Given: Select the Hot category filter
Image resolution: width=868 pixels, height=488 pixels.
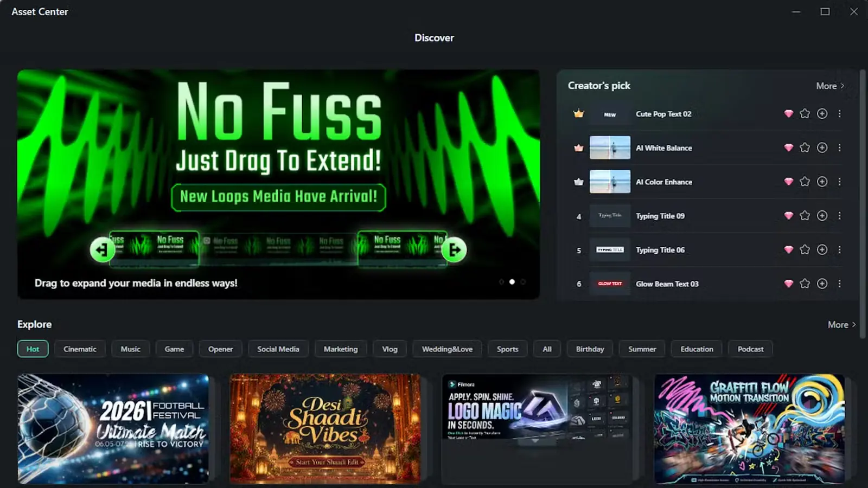Looking at the screenshot, I should 33,349.
